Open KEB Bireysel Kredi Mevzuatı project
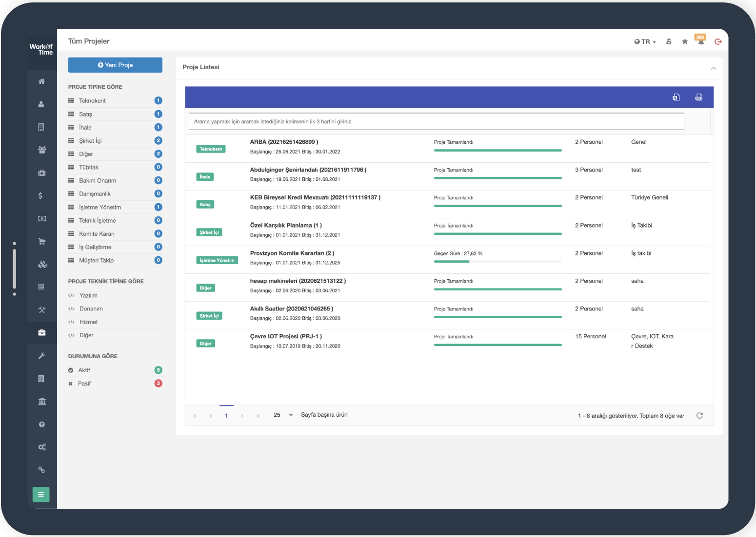756x537 pixels. [x=315, y=197]
